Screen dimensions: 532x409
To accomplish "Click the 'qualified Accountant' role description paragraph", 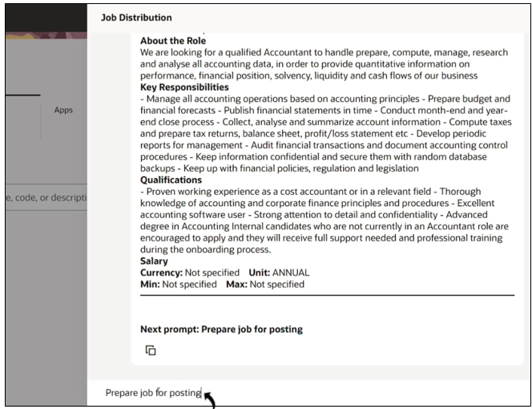I will 324,64.
